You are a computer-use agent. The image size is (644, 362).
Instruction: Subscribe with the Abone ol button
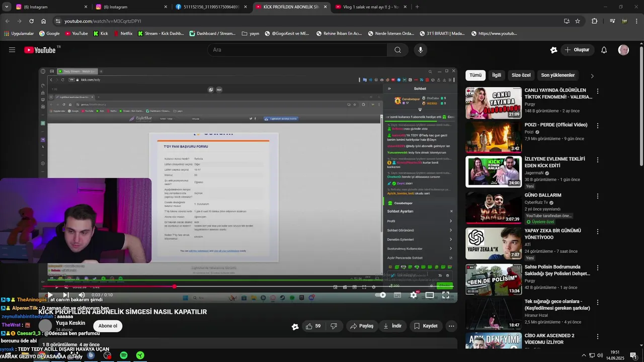(x=108, y=326)
